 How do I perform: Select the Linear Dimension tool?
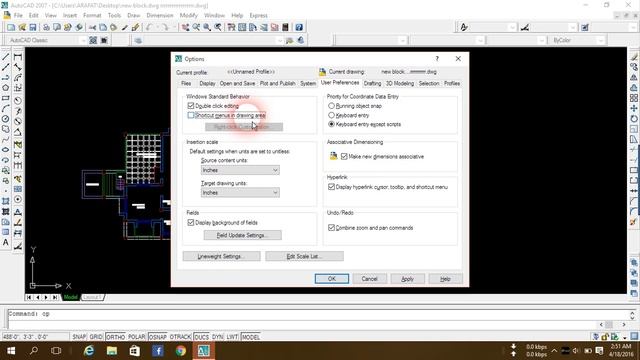(x=18, y=57)
